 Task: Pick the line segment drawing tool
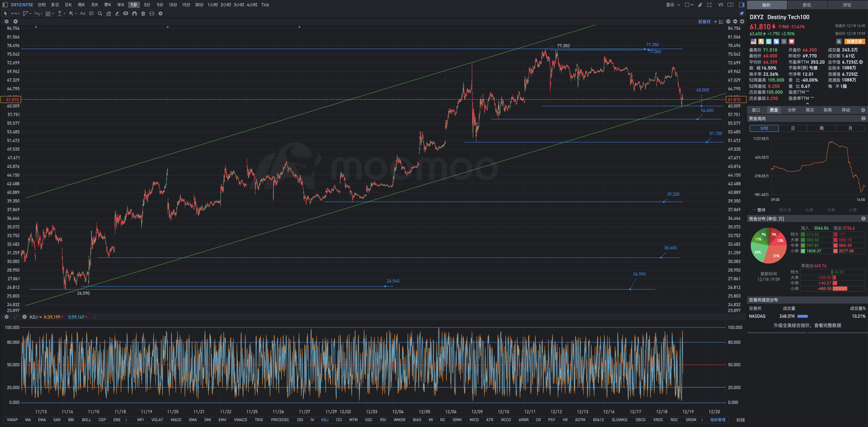(x=14, y=13)
